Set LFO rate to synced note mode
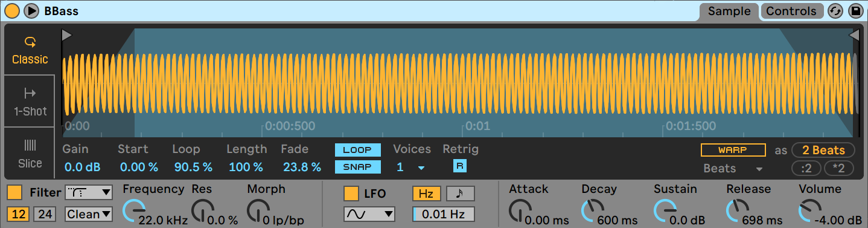This screenshot has width=868, height=228. tap(460, 194)
